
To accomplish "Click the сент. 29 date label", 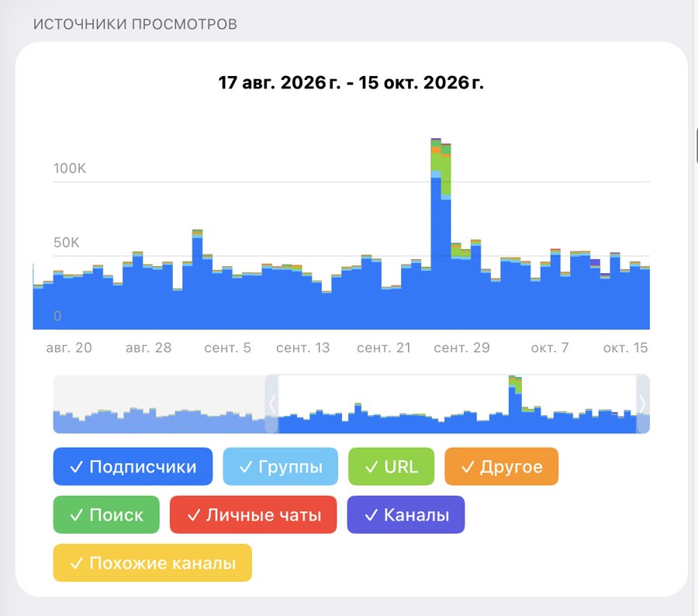I will tap(461, 348).
